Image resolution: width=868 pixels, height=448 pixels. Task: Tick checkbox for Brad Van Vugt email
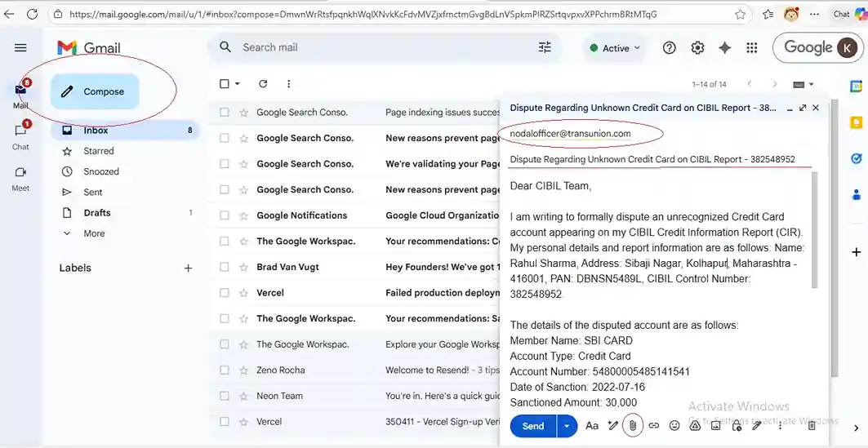point(225,267)
